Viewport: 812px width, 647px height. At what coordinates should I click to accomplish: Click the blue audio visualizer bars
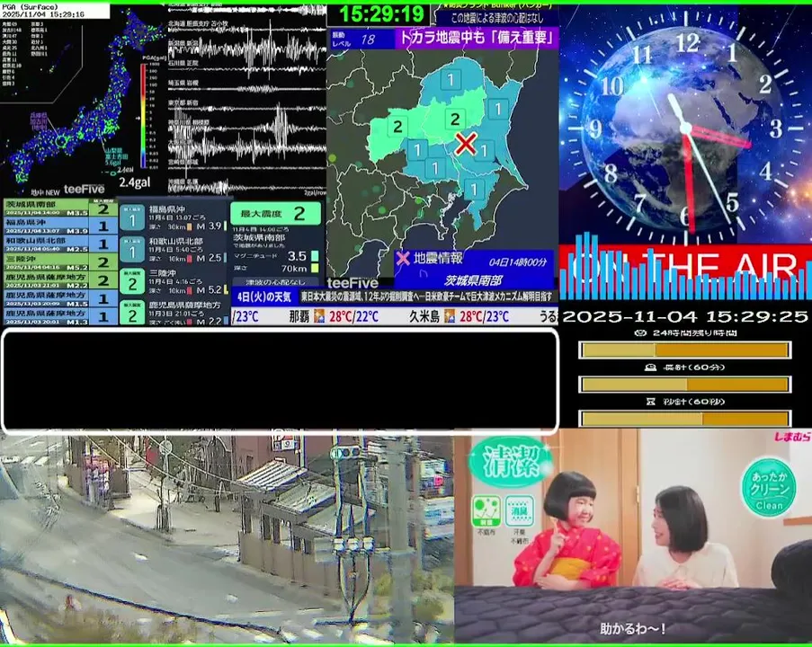(x=685, y=267)
